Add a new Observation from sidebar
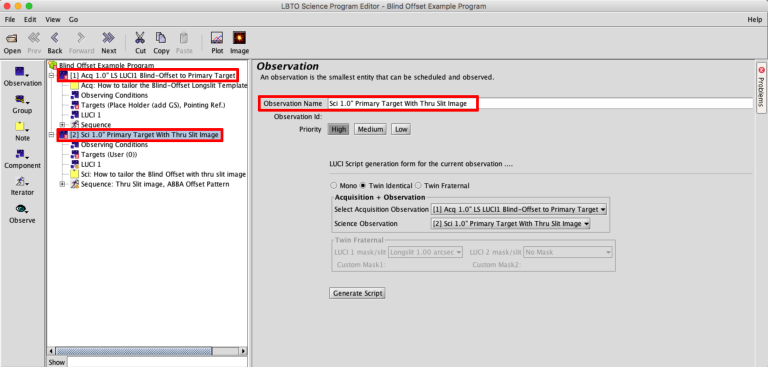The height and width of the screenshot is (367, 768). (22, 72)
